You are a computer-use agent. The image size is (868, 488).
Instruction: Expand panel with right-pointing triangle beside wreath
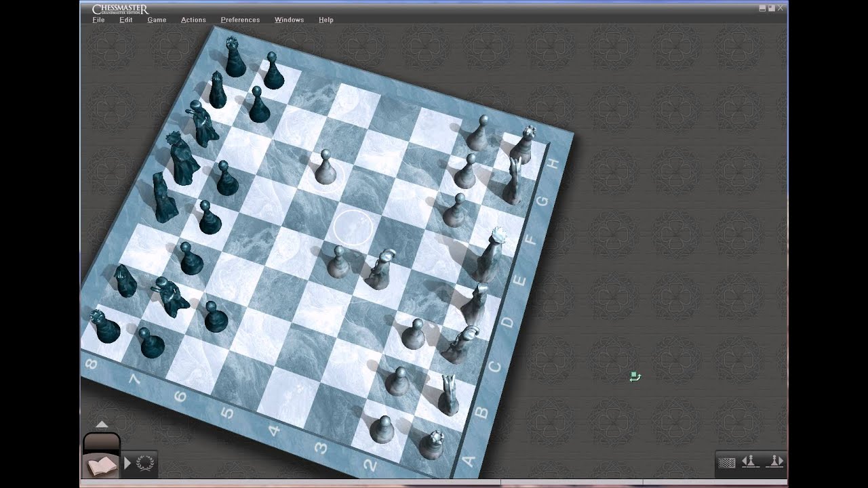click(x=127, y=464)
